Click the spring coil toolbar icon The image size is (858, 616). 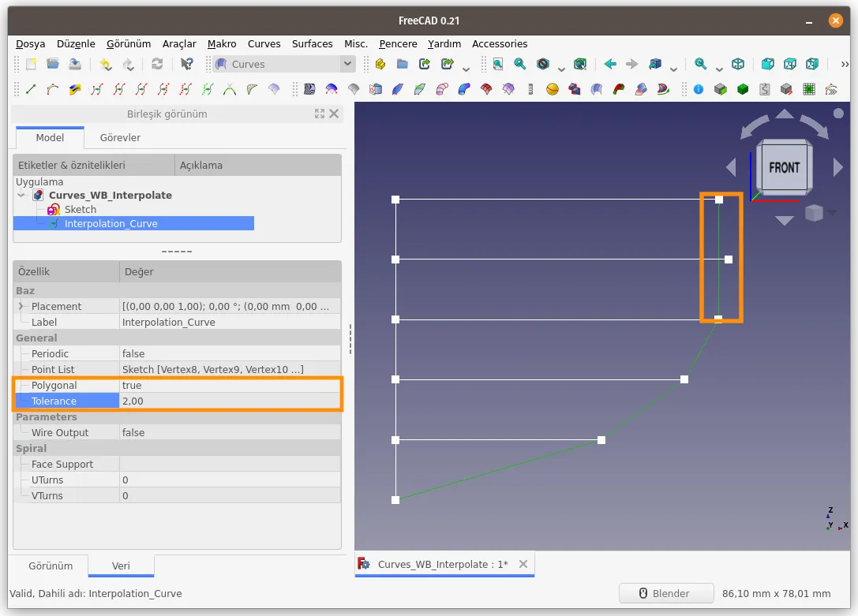point(530,89)
